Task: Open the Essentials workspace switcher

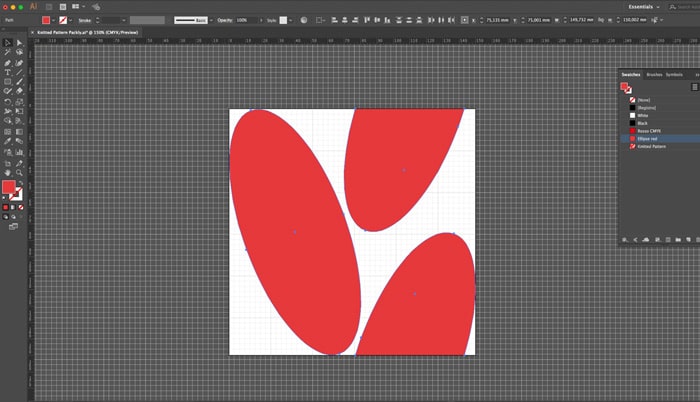Action: (644, 7)
